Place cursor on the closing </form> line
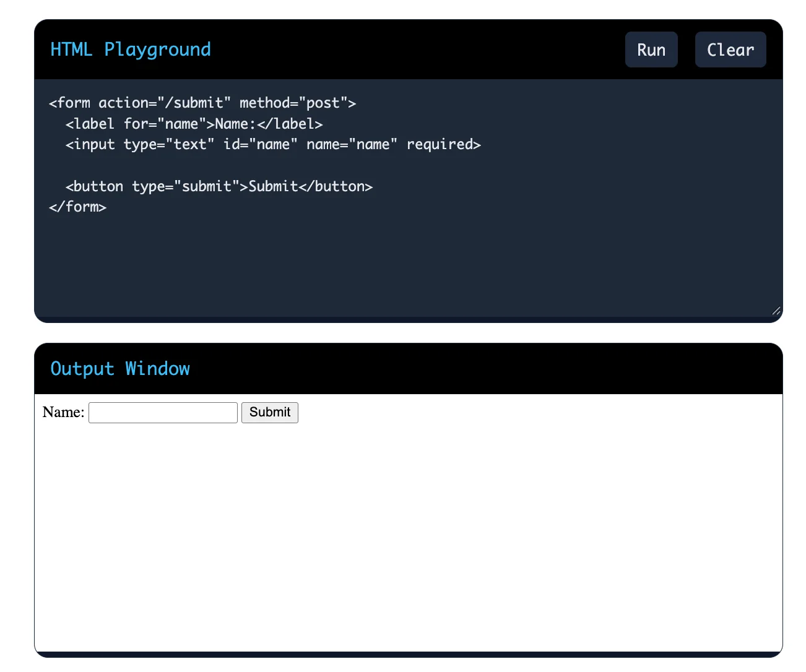Image resolution: width=806 pixels, height=672 pixels. 77,207
